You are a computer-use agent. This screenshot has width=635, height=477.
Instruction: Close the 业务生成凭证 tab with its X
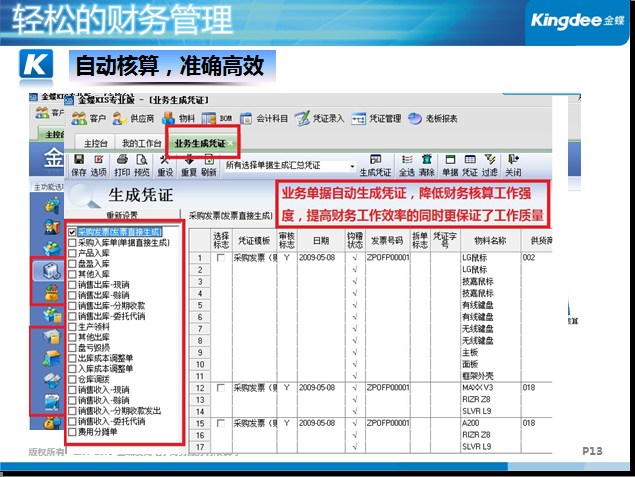tap(230, 143)
